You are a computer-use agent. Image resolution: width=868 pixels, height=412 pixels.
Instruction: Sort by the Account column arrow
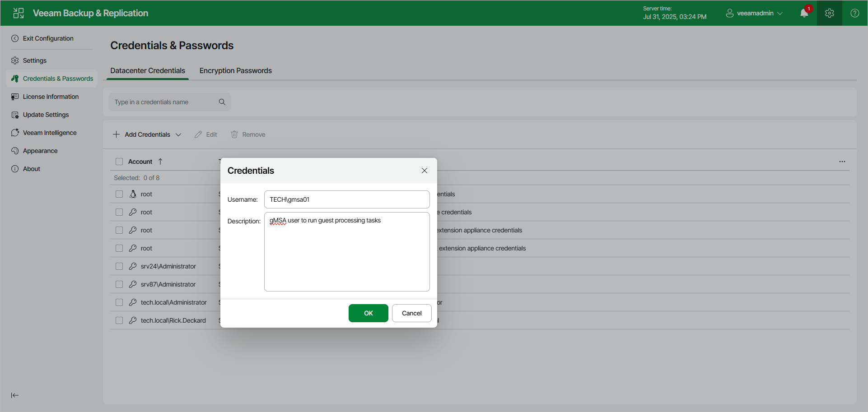click(x=160, y=162)
